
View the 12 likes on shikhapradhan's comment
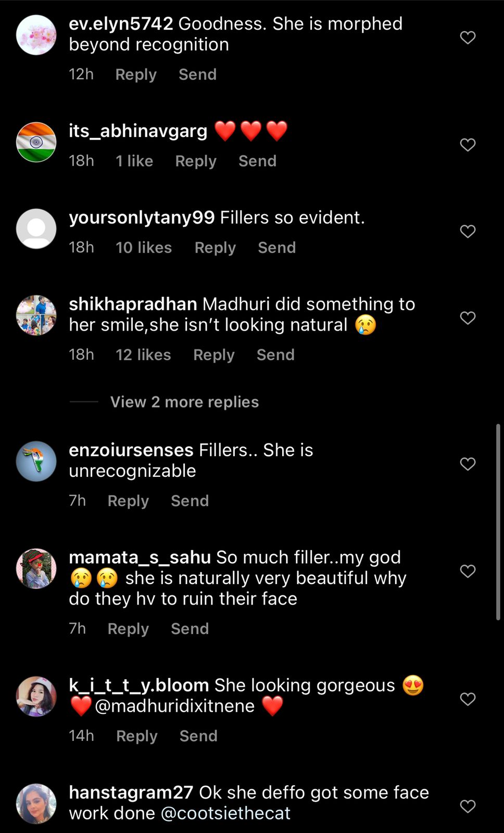click(143, 355)
